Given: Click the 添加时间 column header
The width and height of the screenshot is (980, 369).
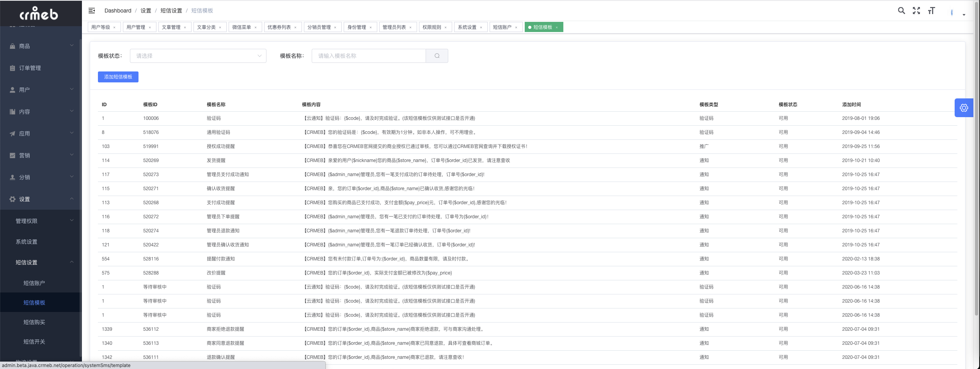Looking at the screenshot, I should 851,105.
